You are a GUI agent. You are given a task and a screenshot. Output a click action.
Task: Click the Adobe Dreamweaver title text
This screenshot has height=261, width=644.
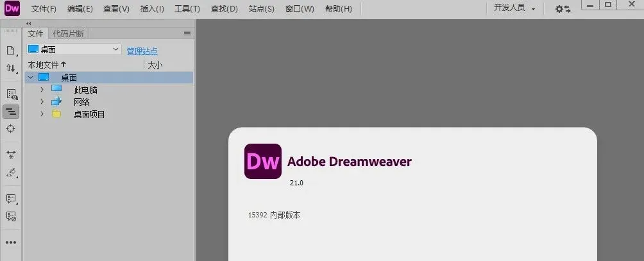tap(350, 162)
